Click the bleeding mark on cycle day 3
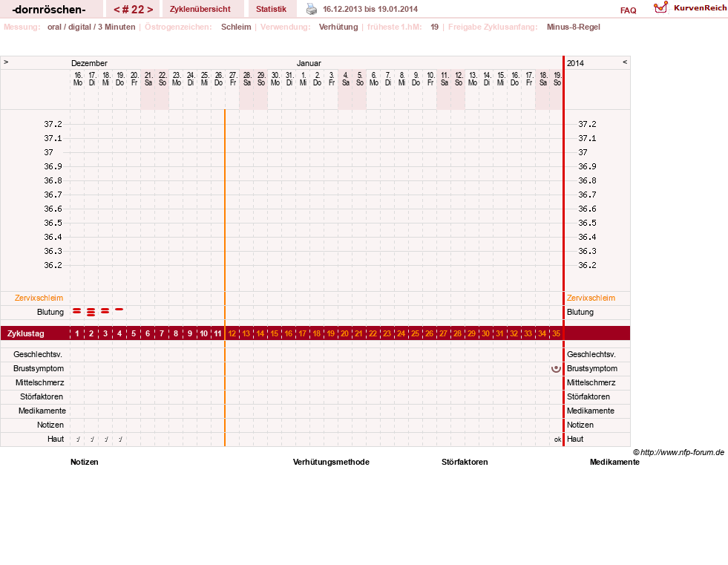The image size is (728, 565). pyautogui.click(x=105, y=311)
